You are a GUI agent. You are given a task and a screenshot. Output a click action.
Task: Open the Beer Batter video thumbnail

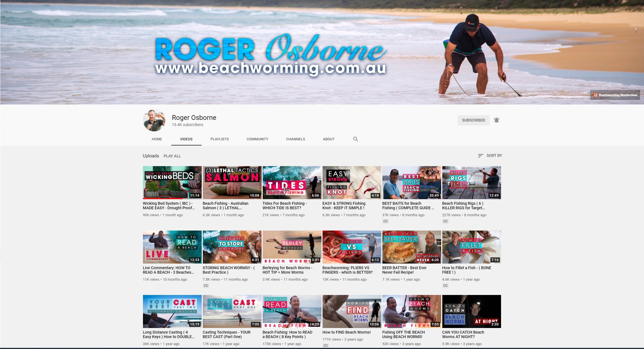[x=412, y=247]
